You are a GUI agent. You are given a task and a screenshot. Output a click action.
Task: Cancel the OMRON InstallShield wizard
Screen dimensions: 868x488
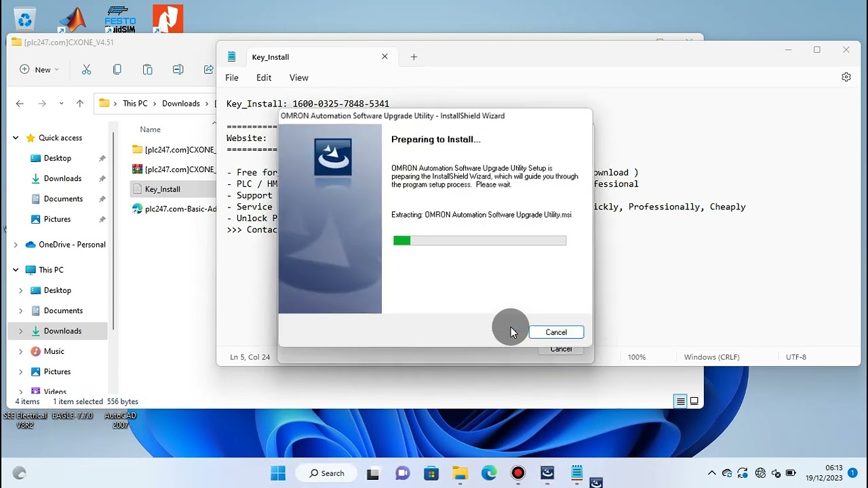coord(556,332)
